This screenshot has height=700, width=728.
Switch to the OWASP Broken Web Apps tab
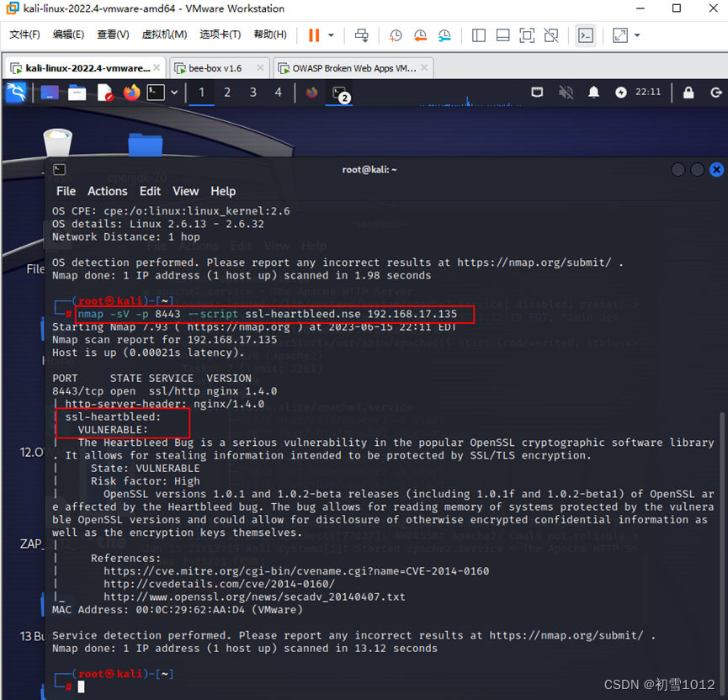pyautogui.click(x=353, y=68)
